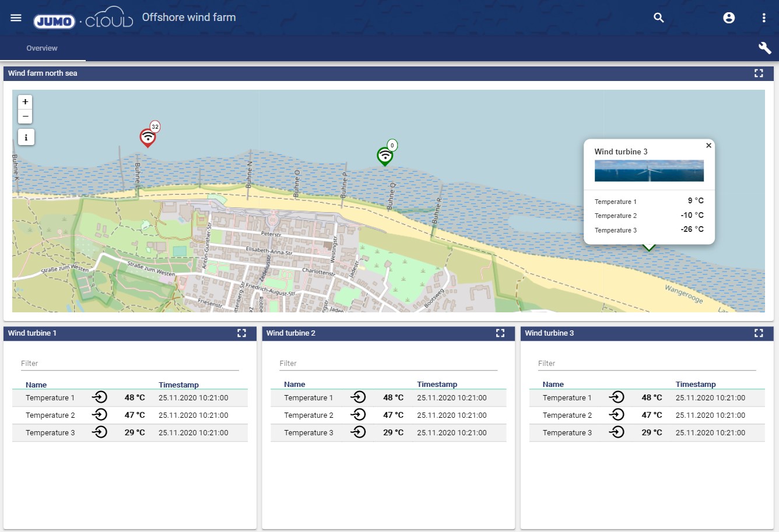Click the search magnifier icon

(659, 17)
